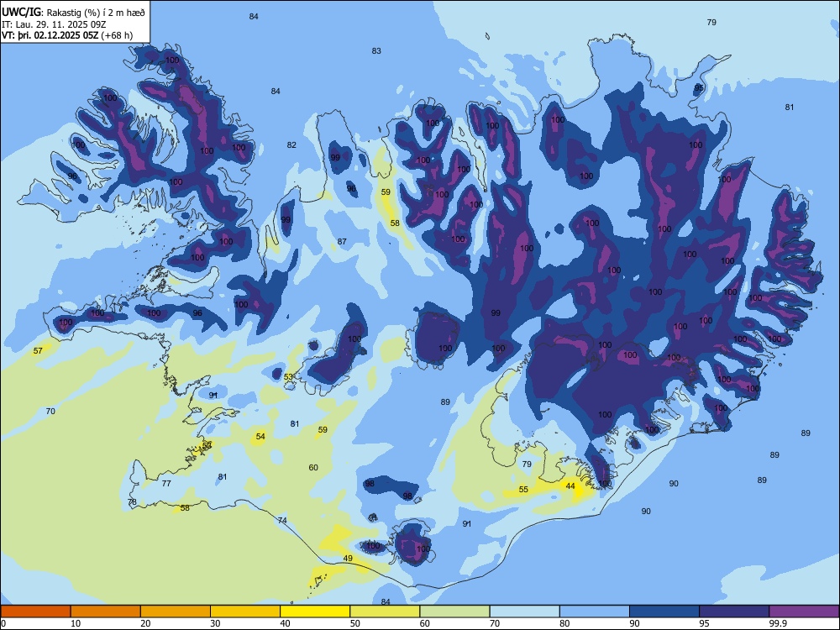
Task: Click the '53' humidity value on the map
Action: tap(288, 376)
